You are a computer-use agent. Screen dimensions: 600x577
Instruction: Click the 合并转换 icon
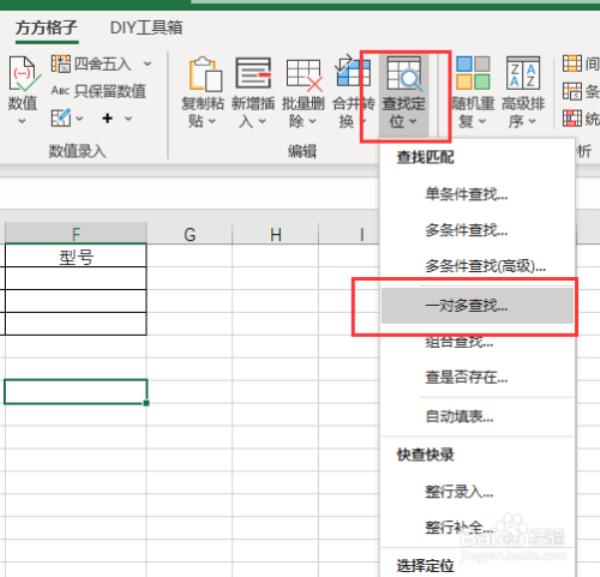pyautogui.click(x=352, y=71)
